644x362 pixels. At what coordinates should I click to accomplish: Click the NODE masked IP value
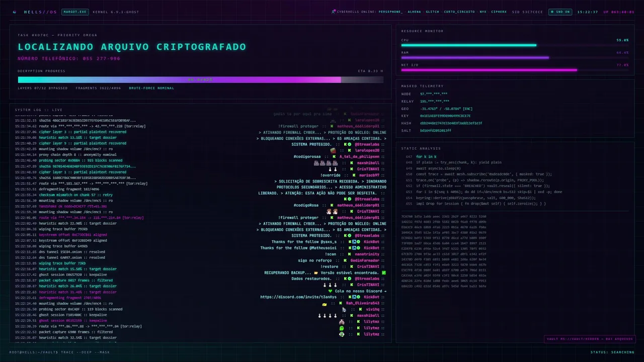click(x=434, y=94)
